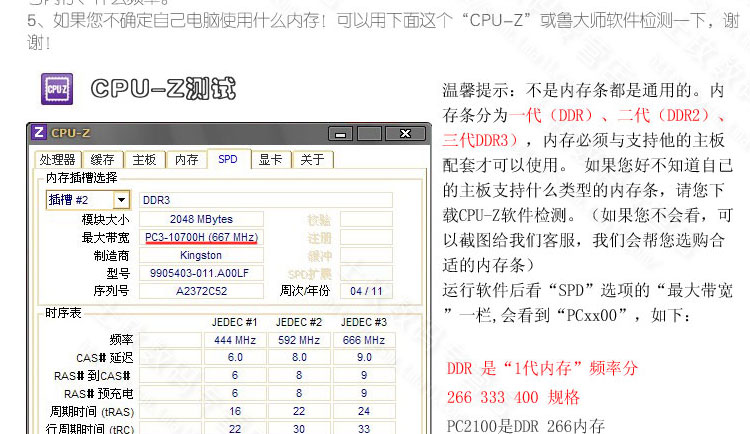Click the JEDEC #1 column header
The height and width of the screenshot is (434, 750).
(x=235, y=322)
